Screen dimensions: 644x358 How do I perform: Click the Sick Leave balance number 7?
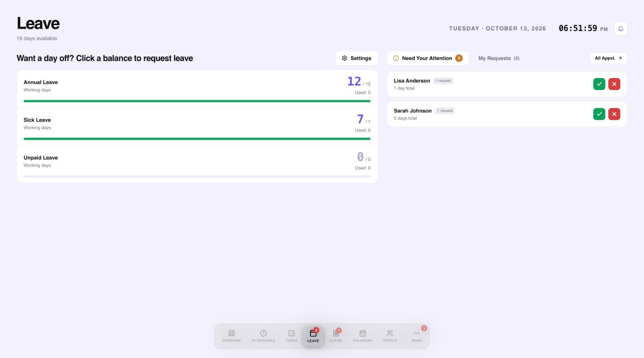click(360, 119)
